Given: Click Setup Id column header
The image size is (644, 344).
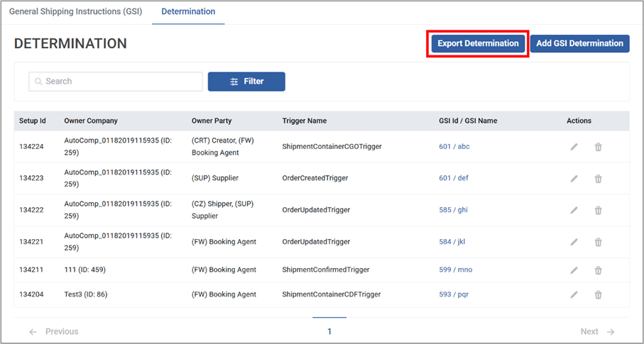Looking at the screenshot, I should click(33, 121).
